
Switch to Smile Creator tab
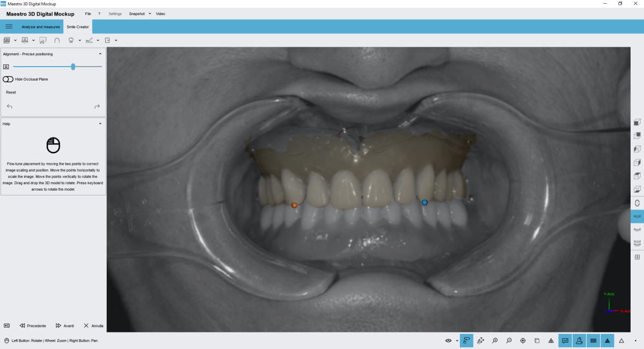click(78, 26)
